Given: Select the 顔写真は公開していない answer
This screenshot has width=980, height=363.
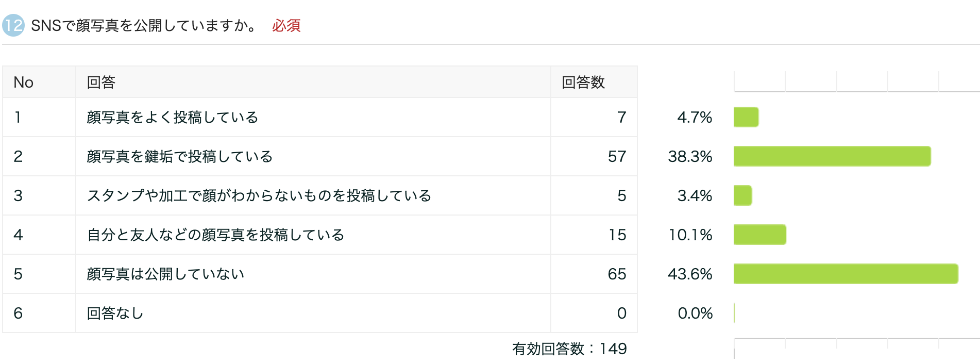Looking at the screenshot, I should [x=165, y=274].
